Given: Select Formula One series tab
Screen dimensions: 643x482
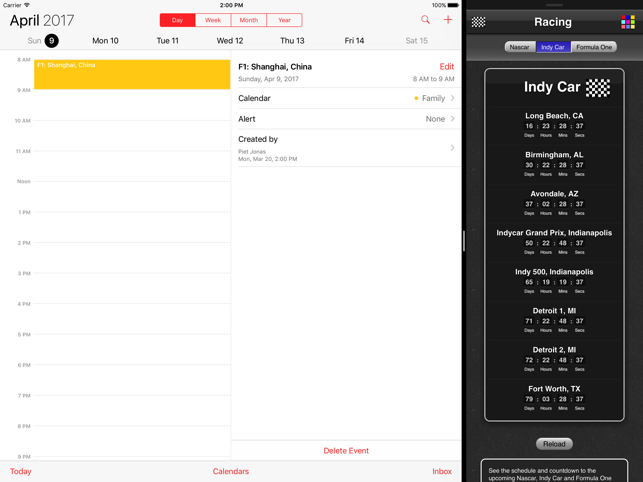Looking at the screenshot, I should (594, 47).
